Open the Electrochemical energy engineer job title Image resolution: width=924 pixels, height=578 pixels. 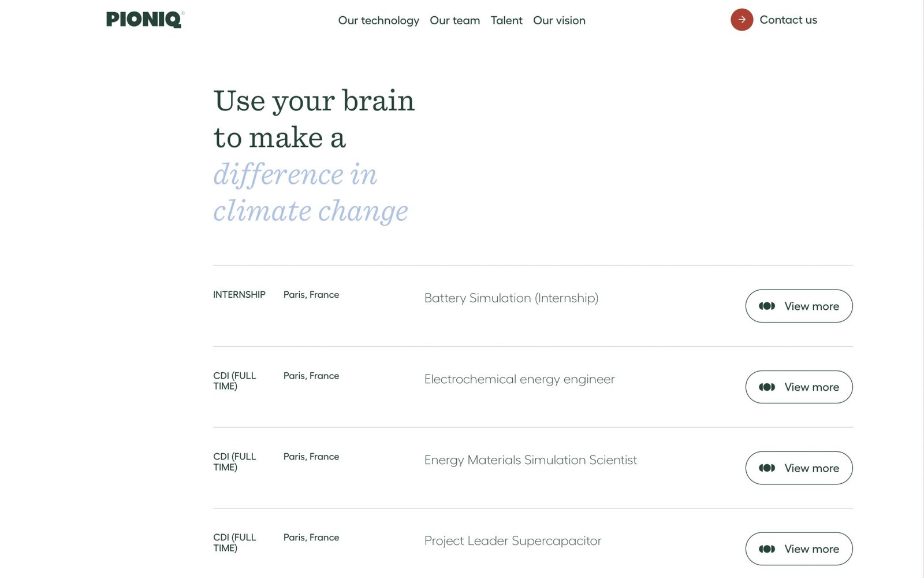519,379
